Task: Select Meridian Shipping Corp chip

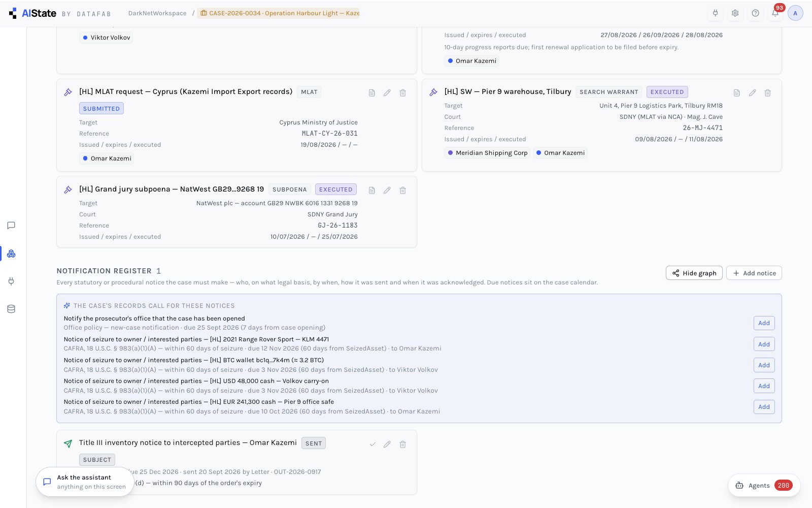Action: click(487, 153)
